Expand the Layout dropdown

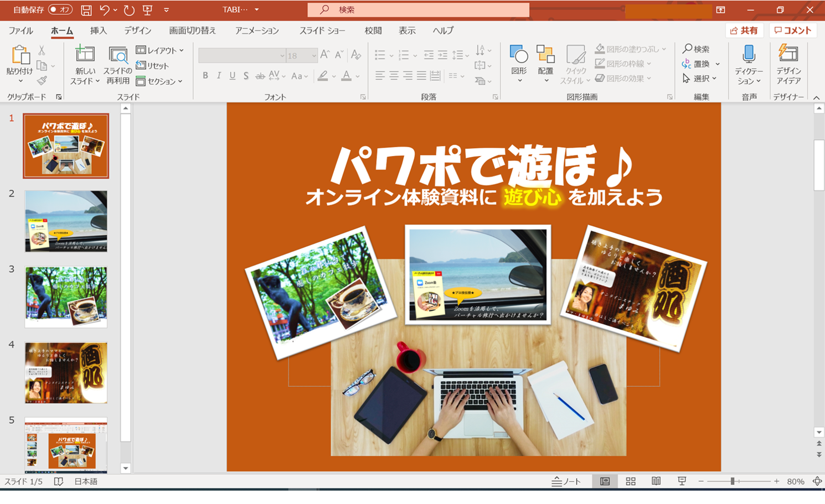pos(160,50)
